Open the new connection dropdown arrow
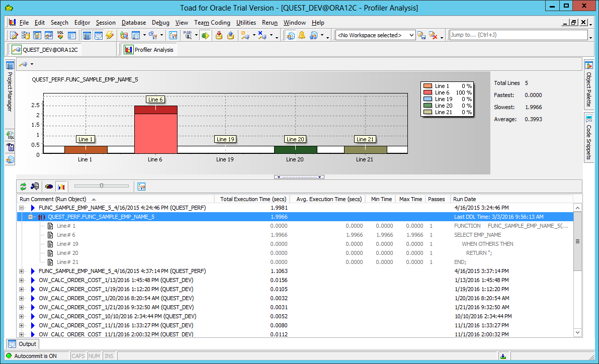 click(x=254, y=36)
